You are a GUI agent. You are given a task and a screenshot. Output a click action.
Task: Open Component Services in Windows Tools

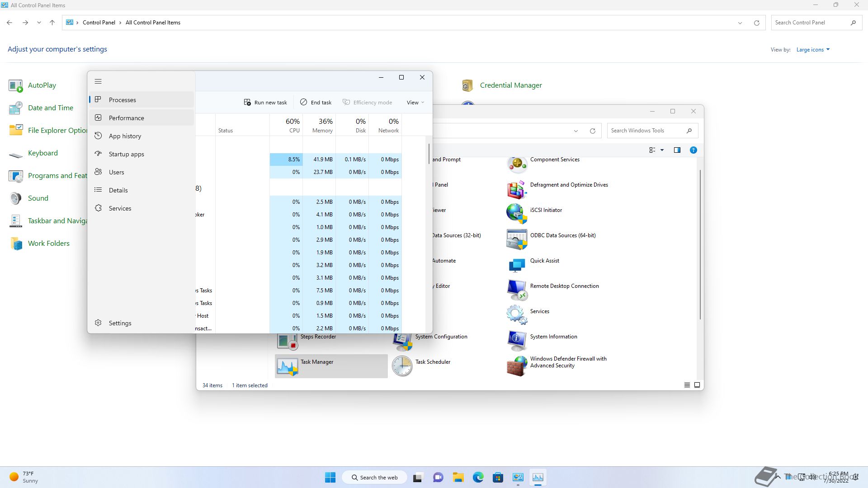[543, 164]
